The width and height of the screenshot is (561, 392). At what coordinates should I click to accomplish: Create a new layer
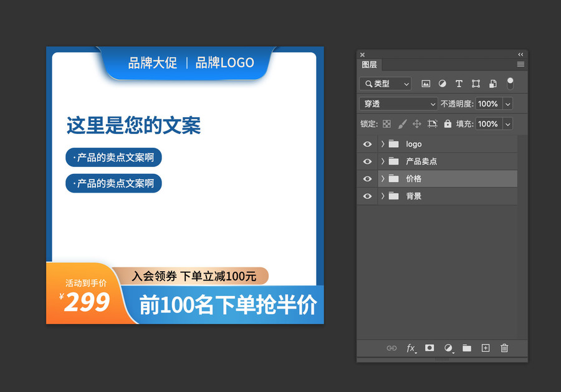pos(486,348)
